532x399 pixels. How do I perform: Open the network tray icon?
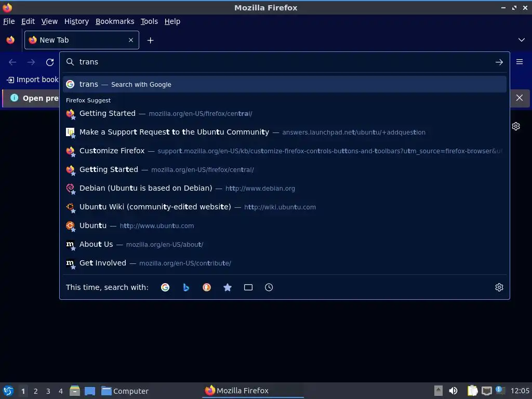(x=486, y=391)
